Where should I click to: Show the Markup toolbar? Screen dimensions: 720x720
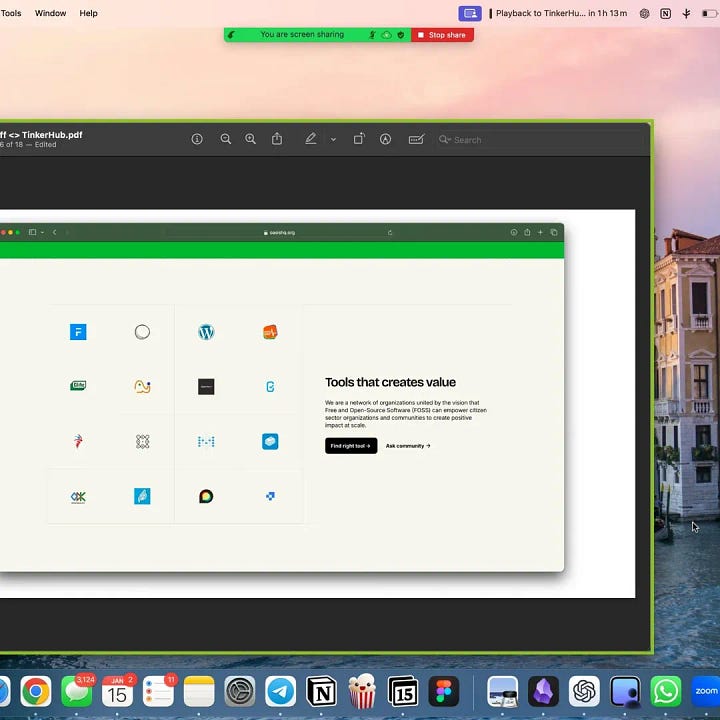(x=385, y=139)
